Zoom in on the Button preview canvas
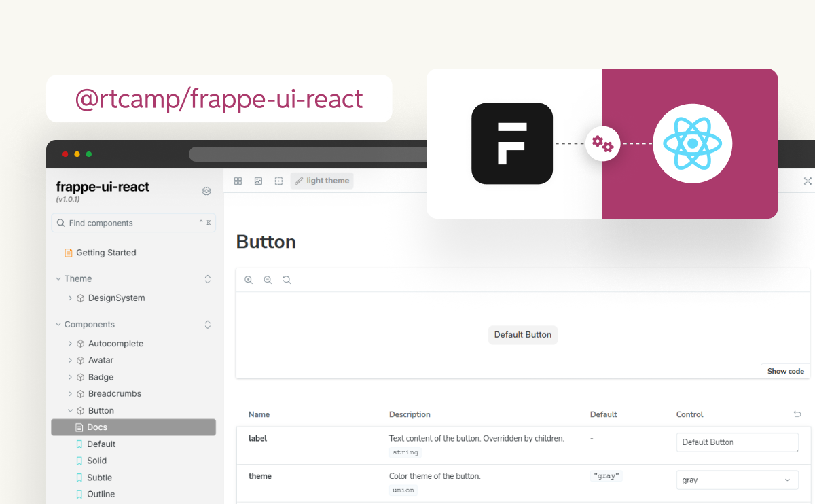Image resolution: width=815 pixels, height=504 pixels. pos(249,279)
